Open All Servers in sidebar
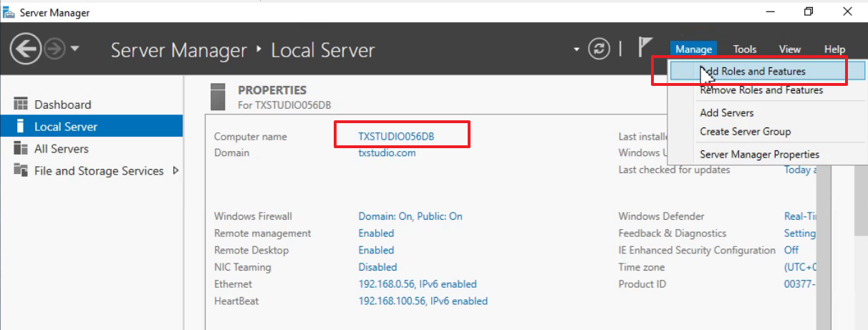 pos(91,149)
